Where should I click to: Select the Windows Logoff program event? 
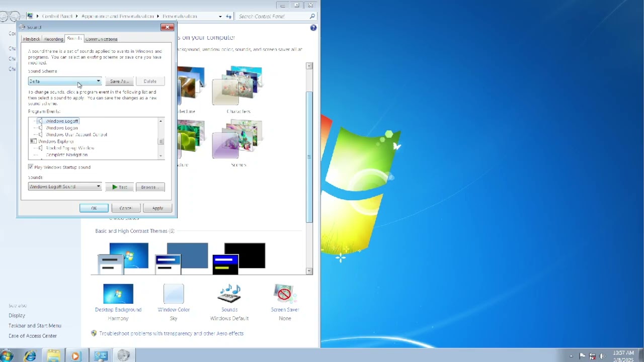pos(62,121)
